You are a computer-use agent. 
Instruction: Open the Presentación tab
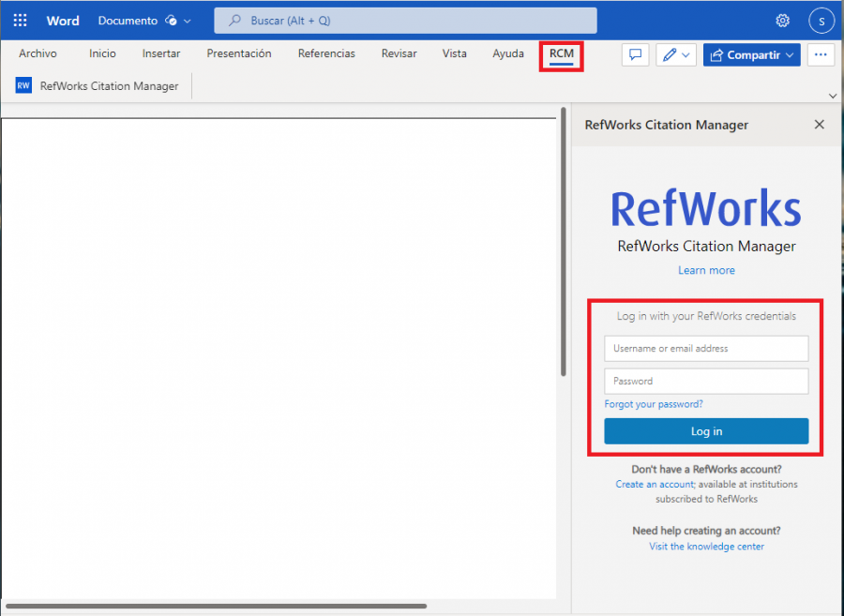tap(239, 53)
